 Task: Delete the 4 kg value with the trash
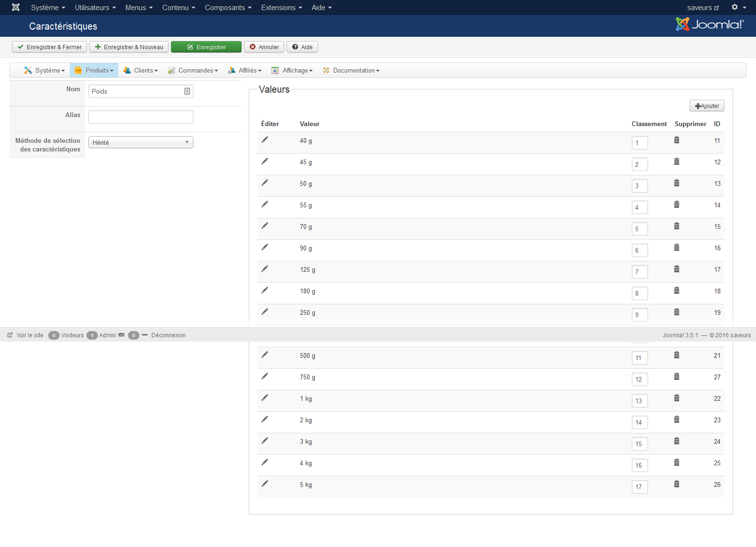pos(677,462)
